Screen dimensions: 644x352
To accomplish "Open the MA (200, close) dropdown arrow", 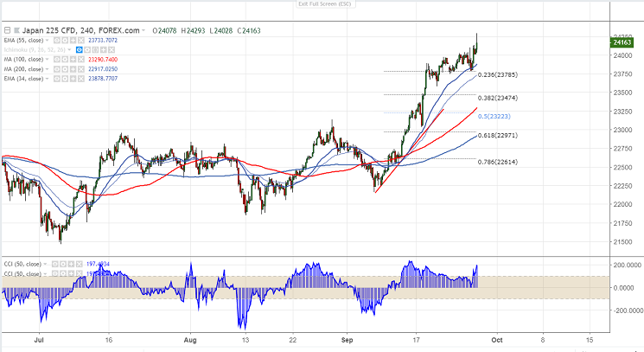I will pos(48,69).
